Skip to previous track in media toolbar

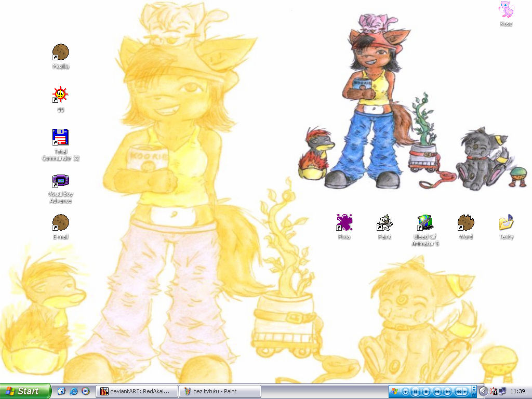437,392
